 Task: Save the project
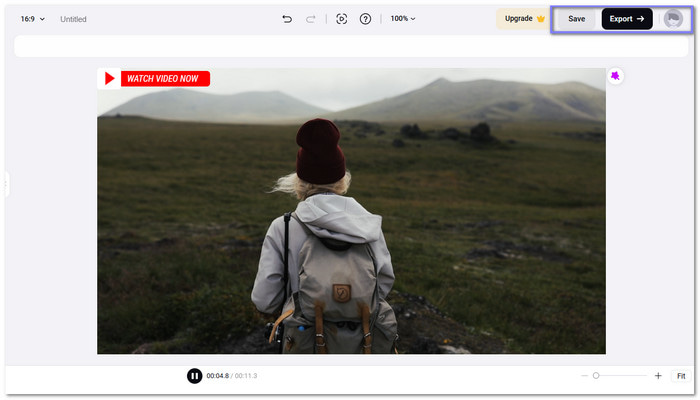[x=576, y=19]
